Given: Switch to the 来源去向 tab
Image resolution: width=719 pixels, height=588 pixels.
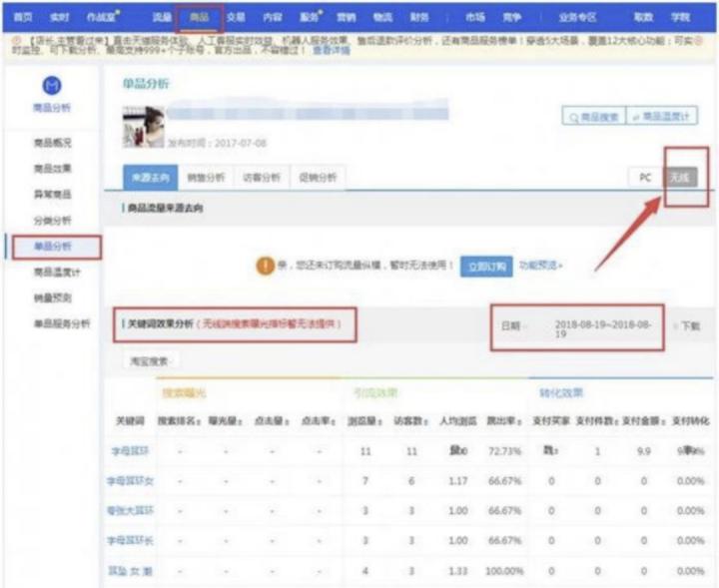Looking at the screenshot, I should (151, 178).
